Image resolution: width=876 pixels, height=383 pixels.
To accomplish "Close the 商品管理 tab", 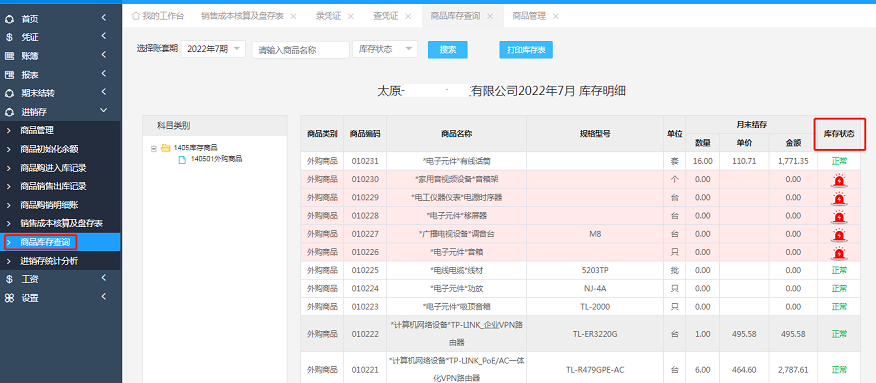I will coord(555,17).
